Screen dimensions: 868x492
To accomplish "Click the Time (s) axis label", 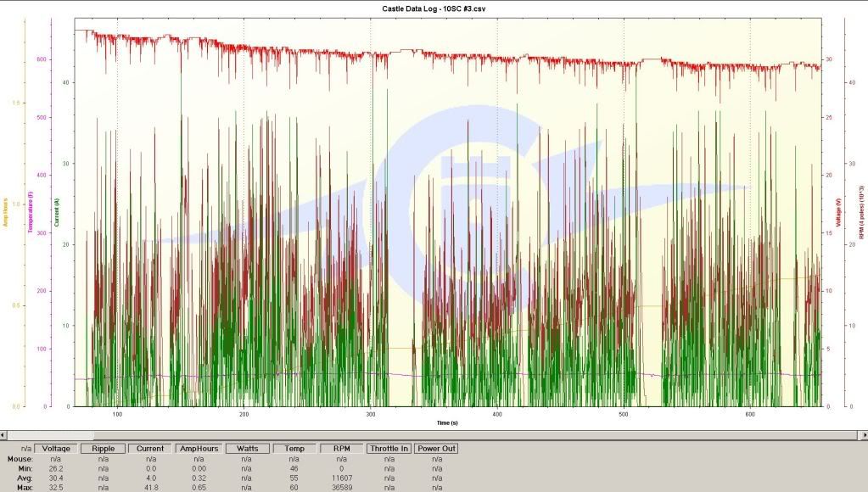I will point(447,422).
